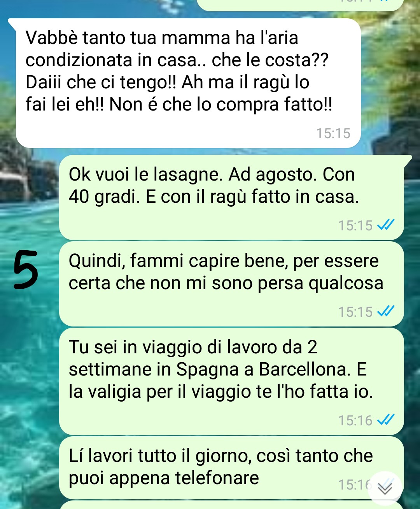420x509 pixels.
Task: Tap blue read ticks on lasagne message
Action: [386, 225]
